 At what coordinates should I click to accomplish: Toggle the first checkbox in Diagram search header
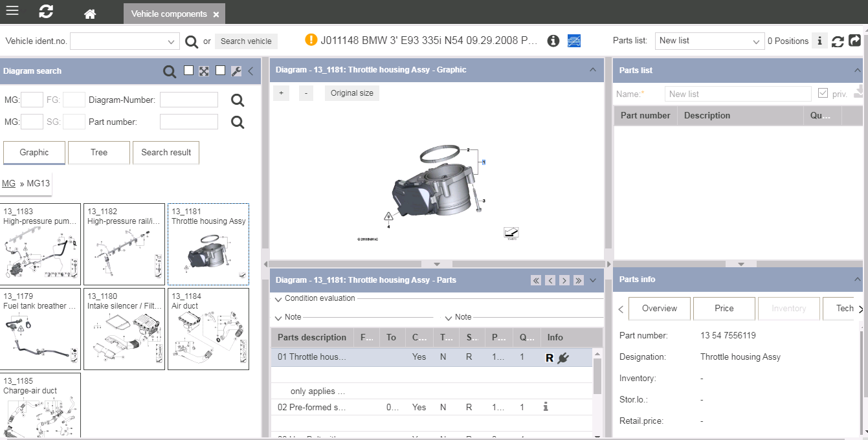[x=188, y=71]
